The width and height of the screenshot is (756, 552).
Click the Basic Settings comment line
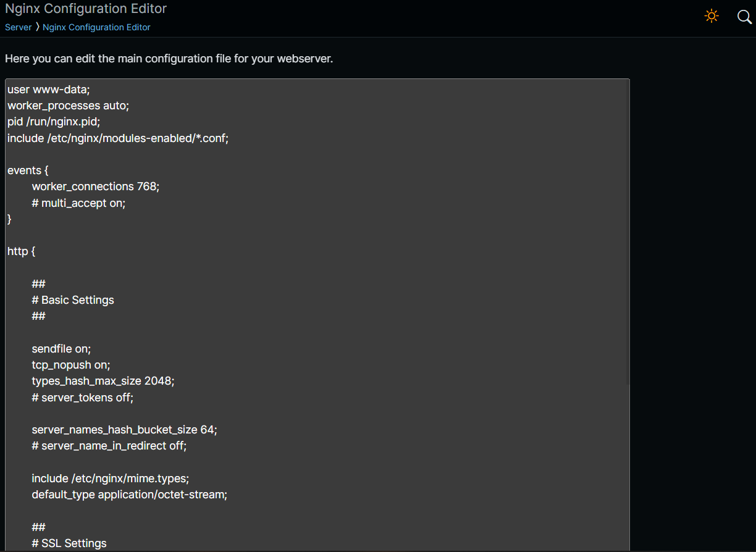click(73, 300)
